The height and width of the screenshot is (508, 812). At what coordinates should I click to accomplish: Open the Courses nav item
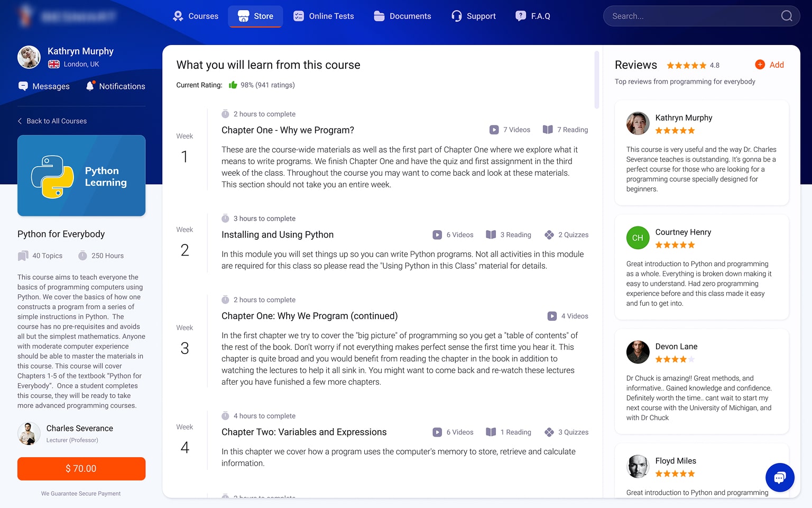[195, 16]
